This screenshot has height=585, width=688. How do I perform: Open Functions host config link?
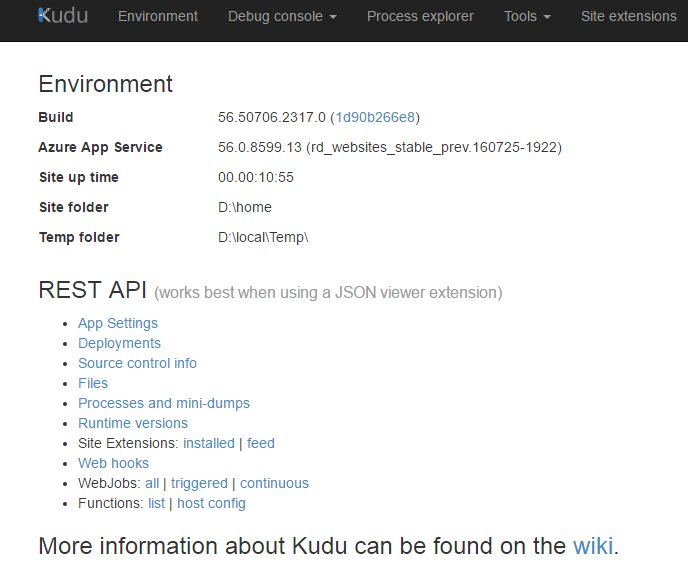(211, 503)
